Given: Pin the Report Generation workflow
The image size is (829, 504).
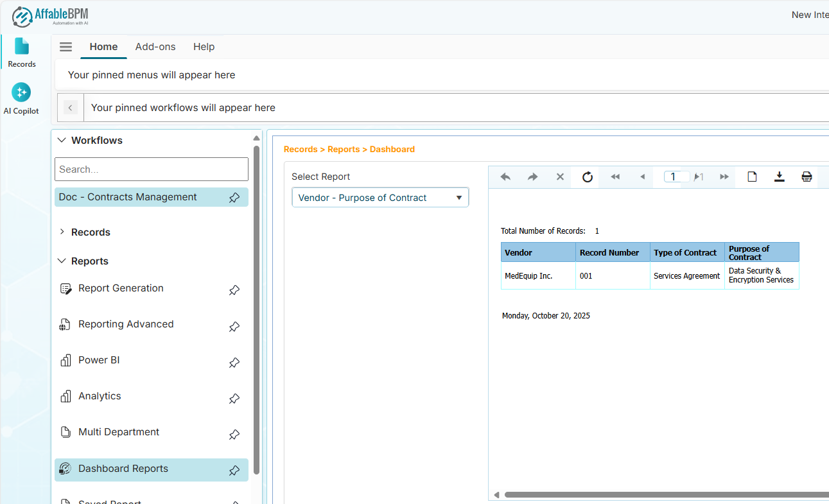Looking at the screenshot, I should point(234,290).
